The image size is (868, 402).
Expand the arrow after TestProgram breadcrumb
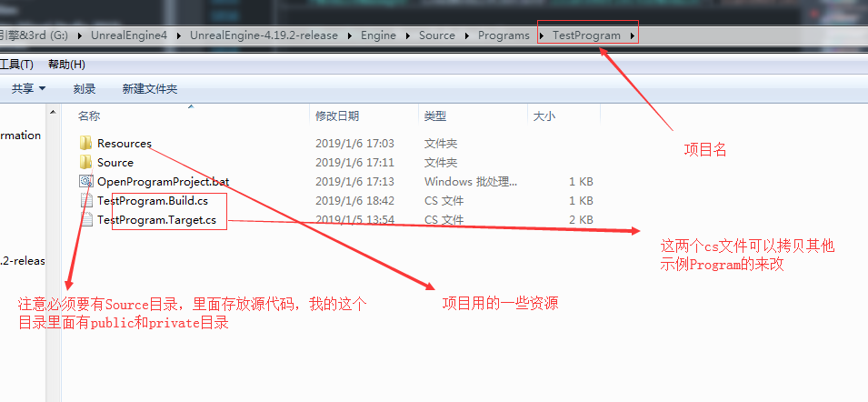click(633, 36)
